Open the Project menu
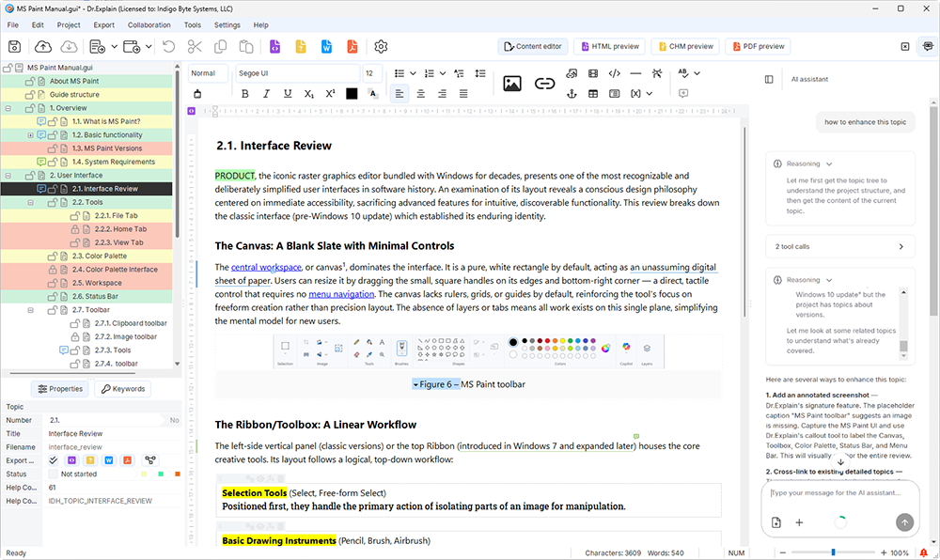 (x=69, y=25)
